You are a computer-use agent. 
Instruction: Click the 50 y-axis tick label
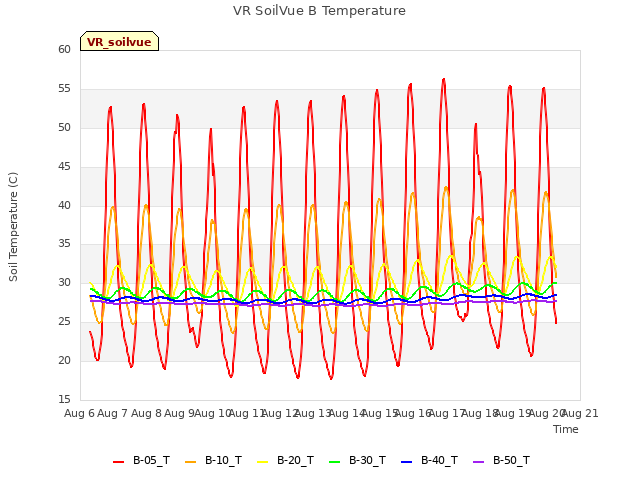click(x=64, y=128)
